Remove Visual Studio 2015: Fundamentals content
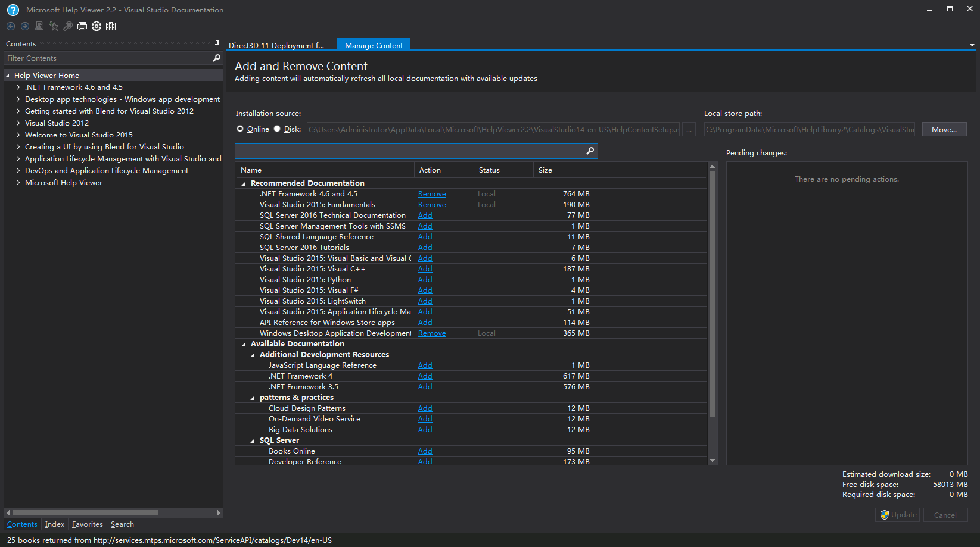The width and height of the screenshot is (980, 547). [432, 205]
